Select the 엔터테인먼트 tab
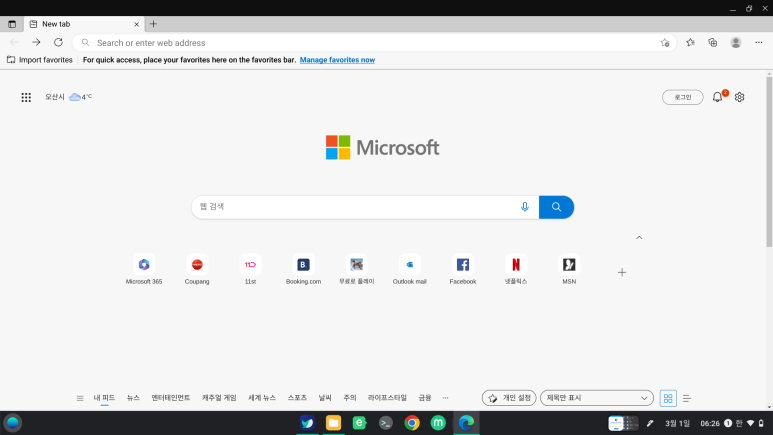This screenshot has width=773, height=435. click(x=171, y=398)
